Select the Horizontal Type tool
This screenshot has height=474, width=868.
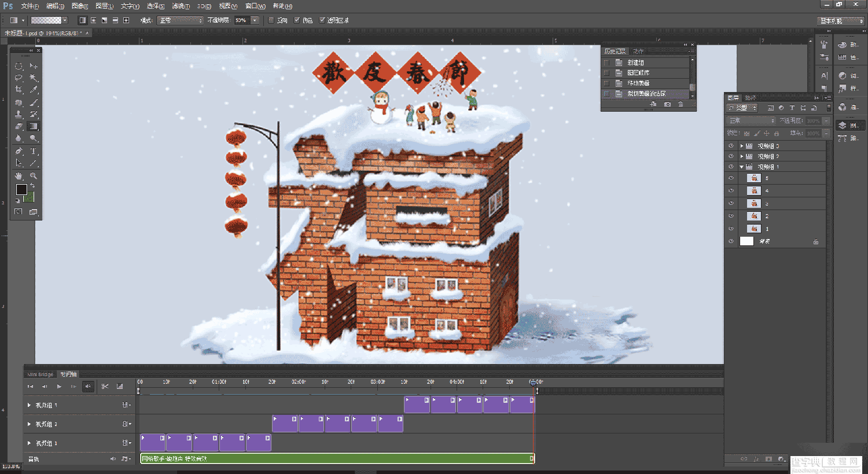pos(34,151)
